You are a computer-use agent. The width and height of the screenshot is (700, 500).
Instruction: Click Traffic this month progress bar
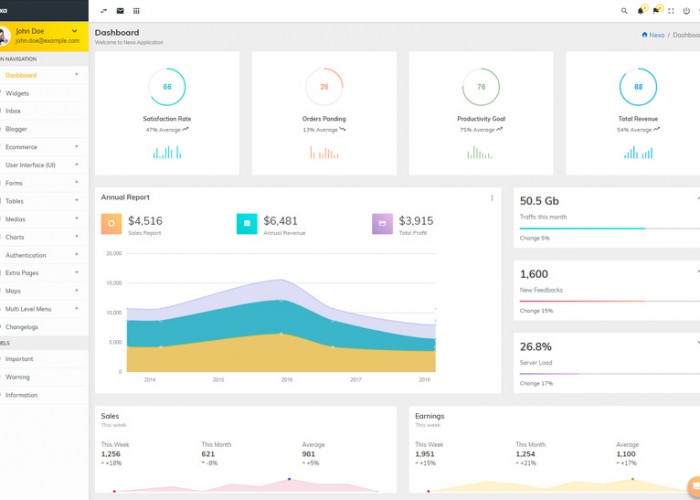(x=610, y=229)
